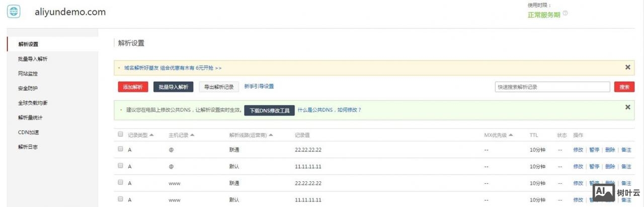Close the yellow 域名解析好基友 promotion banner
Screen dimensions: 644x207
click(627, 67)
